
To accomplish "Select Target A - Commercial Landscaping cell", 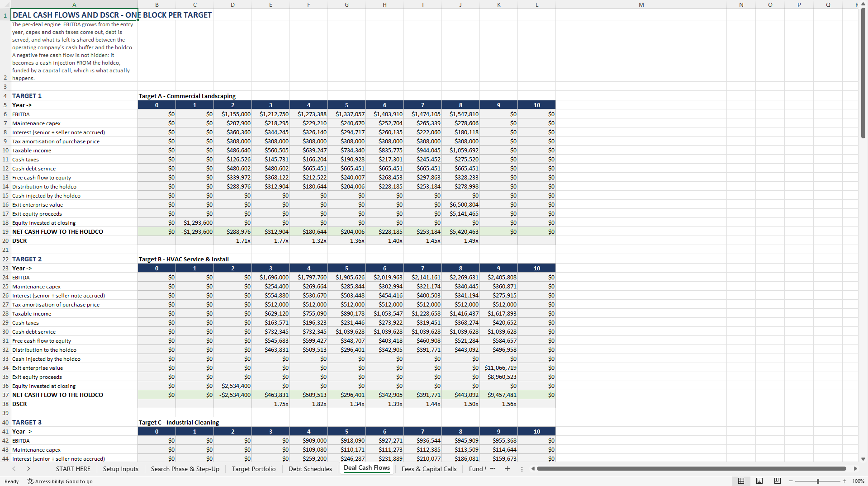I will pos(187,96).
